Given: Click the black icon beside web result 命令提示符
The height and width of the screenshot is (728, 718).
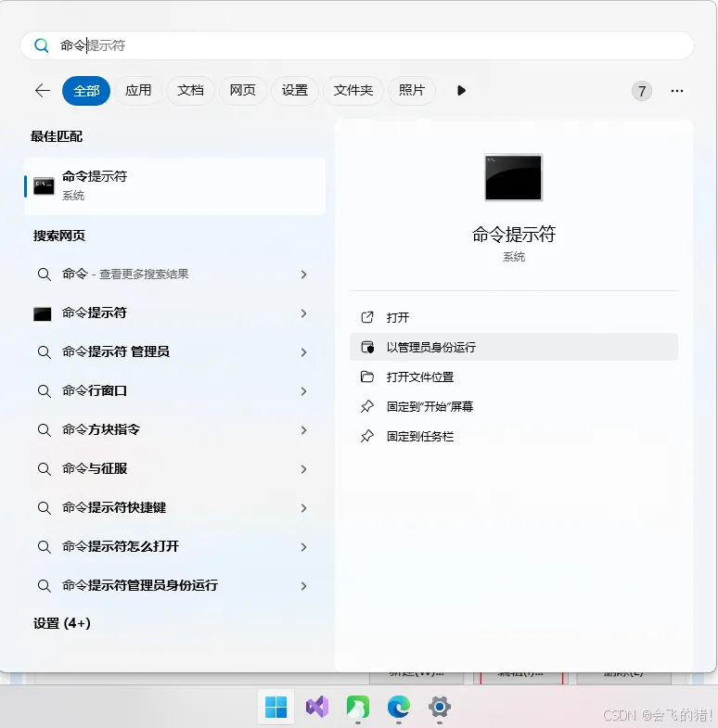Looking at the screenshot, I should point(43,313).
